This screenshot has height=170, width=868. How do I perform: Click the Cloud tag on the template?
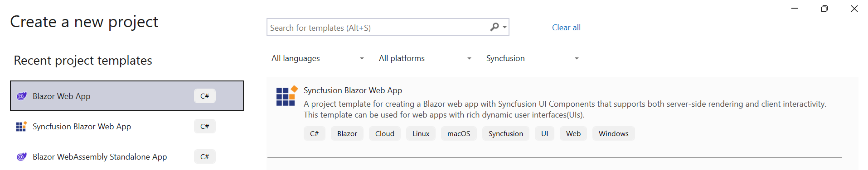[x=385, y=133]
